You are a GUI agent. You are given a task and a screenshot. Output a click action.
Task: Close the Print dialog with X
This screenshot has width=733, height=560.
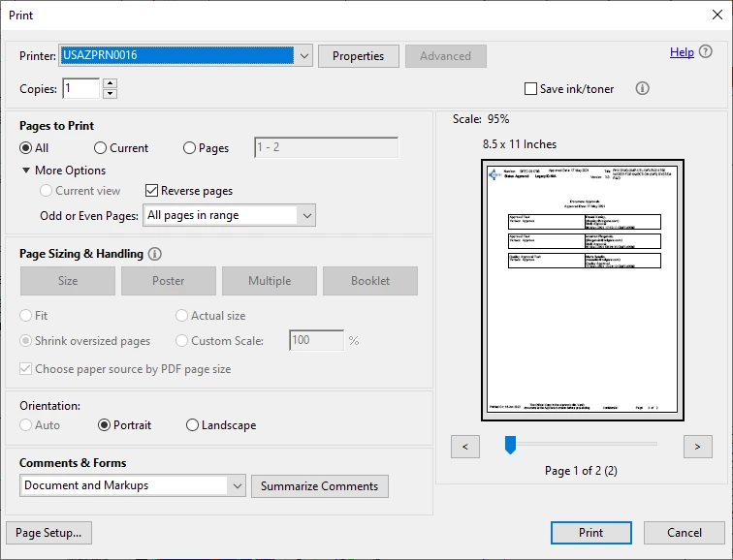pyautogui.click(x=717, y=15)
